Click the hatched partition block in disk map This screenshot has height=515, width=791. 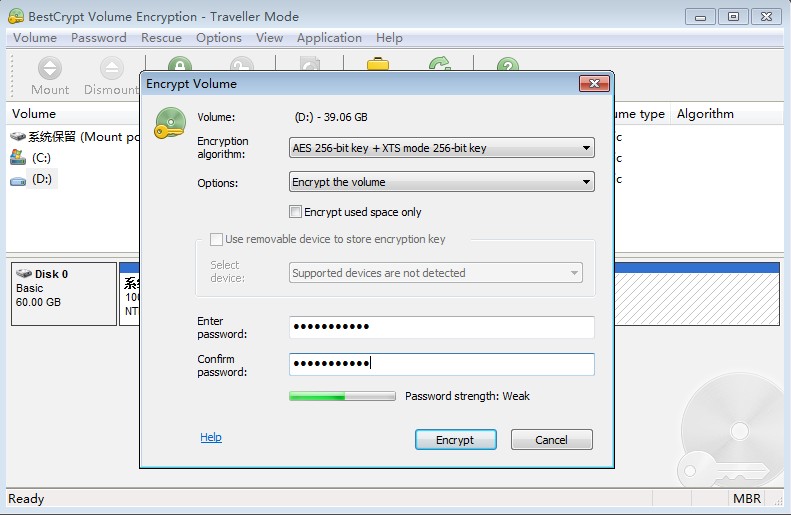(697, 299)
